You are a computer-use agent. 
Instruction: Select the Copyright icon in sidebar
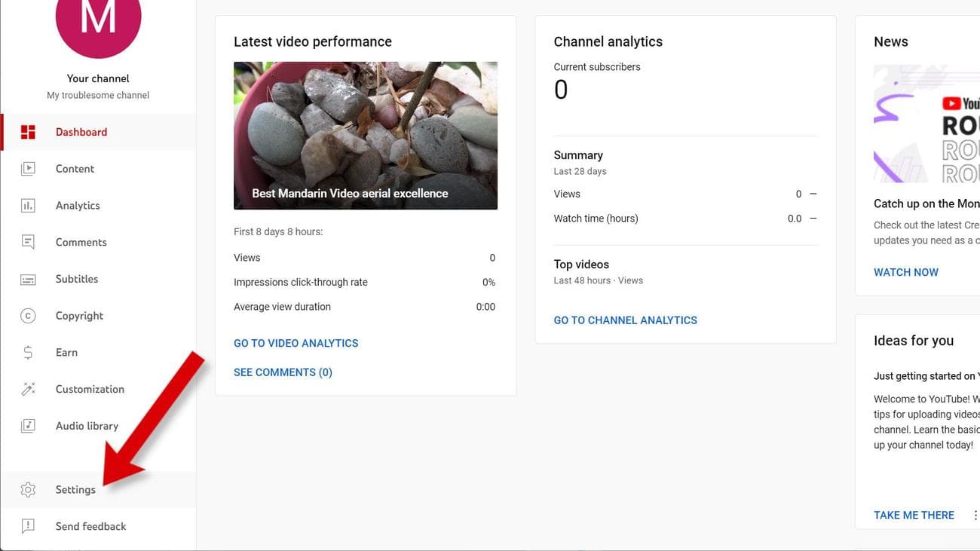pyautogui.click(x=28, y=315)
